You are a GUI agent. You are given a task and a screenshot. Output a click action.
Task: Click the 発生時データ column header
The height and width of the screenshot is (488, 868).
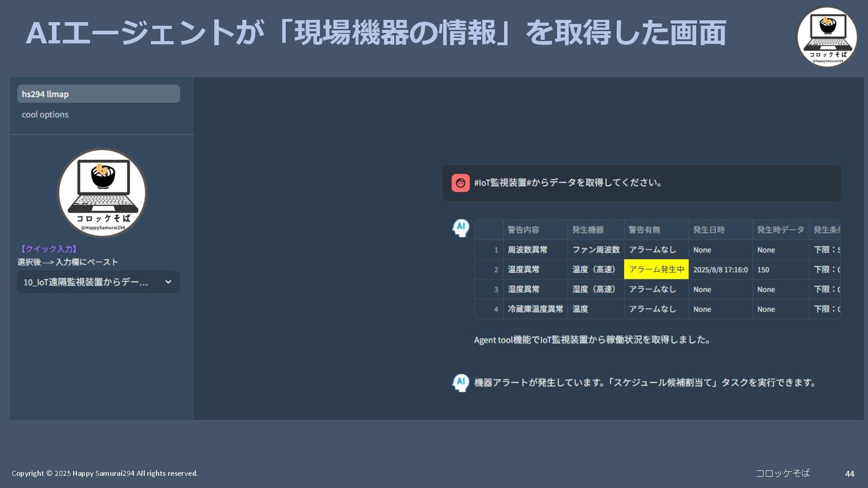click(780, 230)
